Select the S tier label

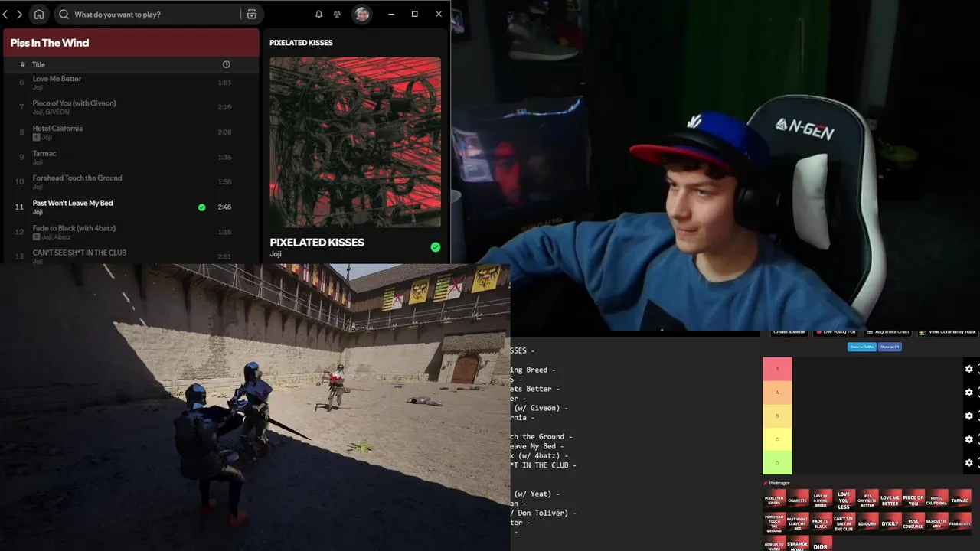777,369
